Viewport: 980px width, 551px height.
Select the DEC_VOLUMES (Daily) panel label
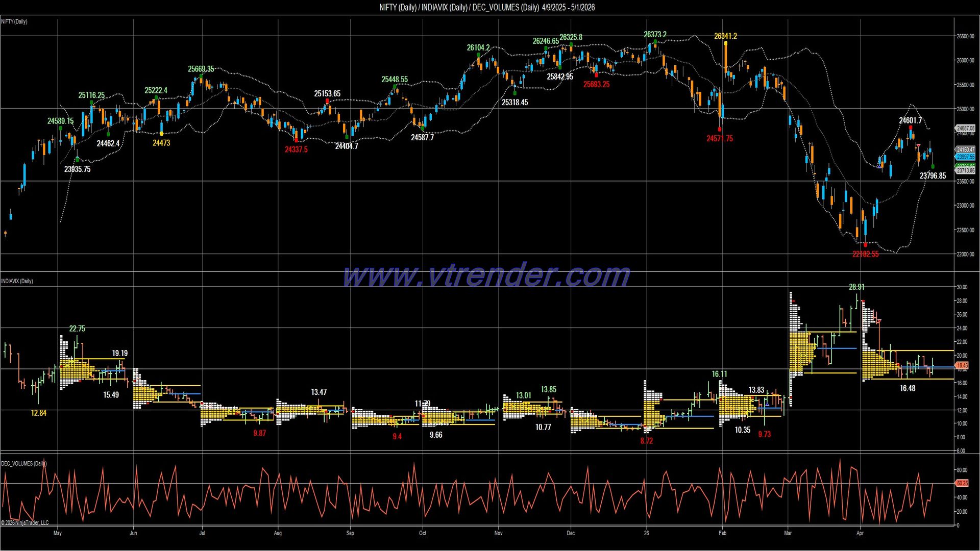pos(23,464)
